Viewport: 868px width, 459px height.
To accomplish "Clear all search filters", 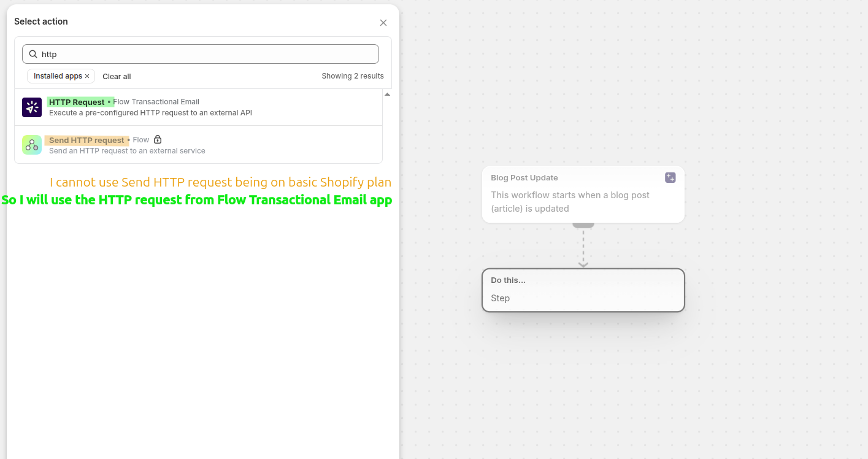I will click(117, 77).
